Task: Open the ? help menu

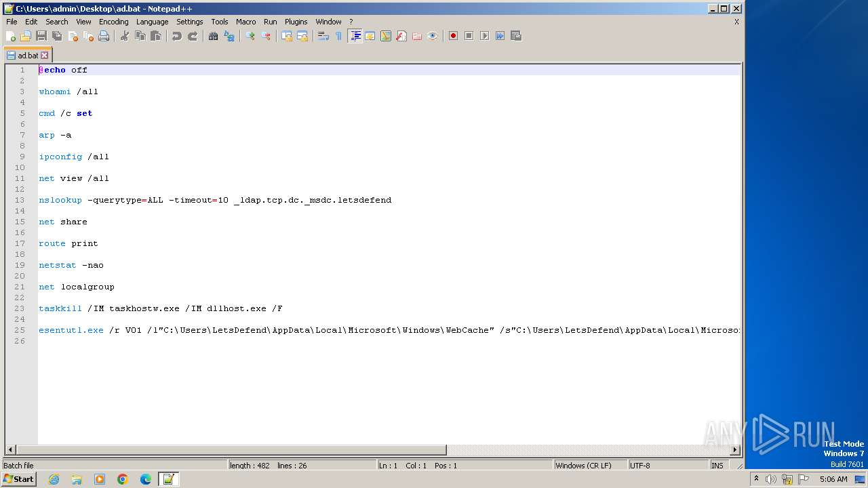Action: (x=351, y=22)
